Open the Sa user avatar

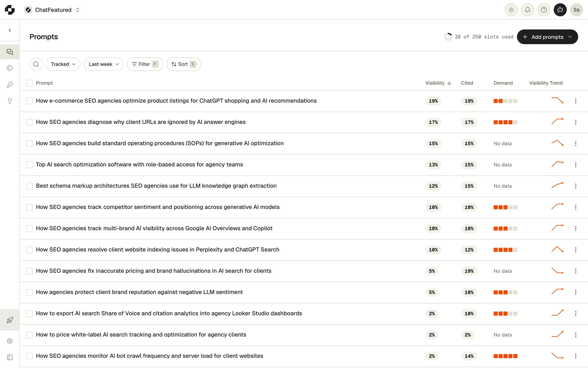tap(577, 10)
